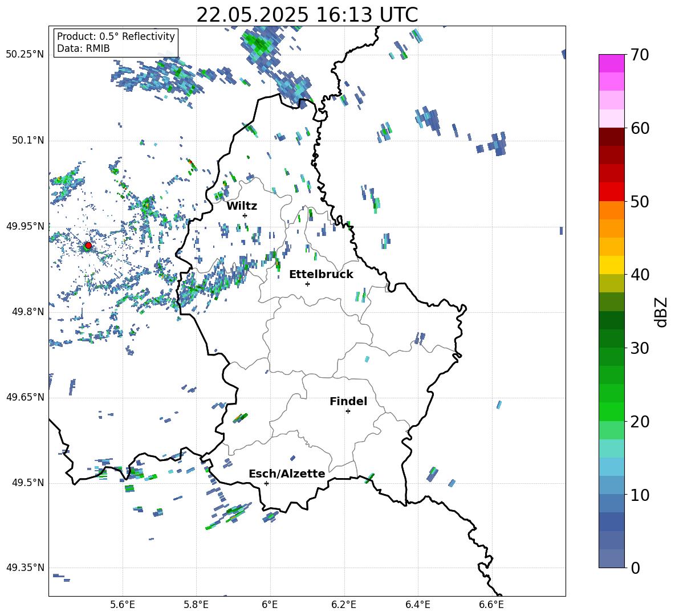Click the 6.2°E longitude label
This screenshot has width=675, height=616.
(344, 605)
